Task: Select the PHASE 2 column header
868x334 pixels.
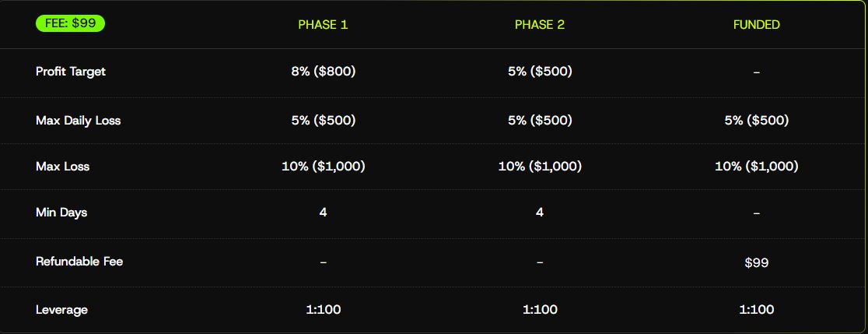Action: click(x=540, y=25)
